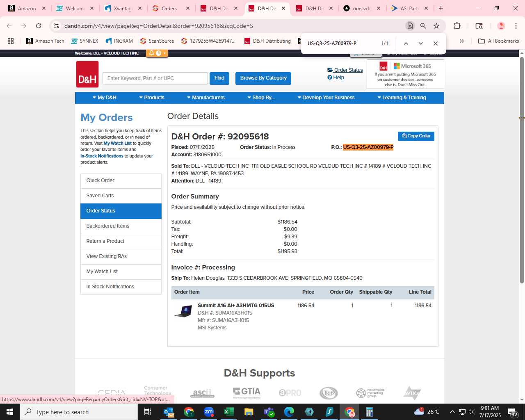
Task: Click the D&H red logo
Action: point(87,74)
